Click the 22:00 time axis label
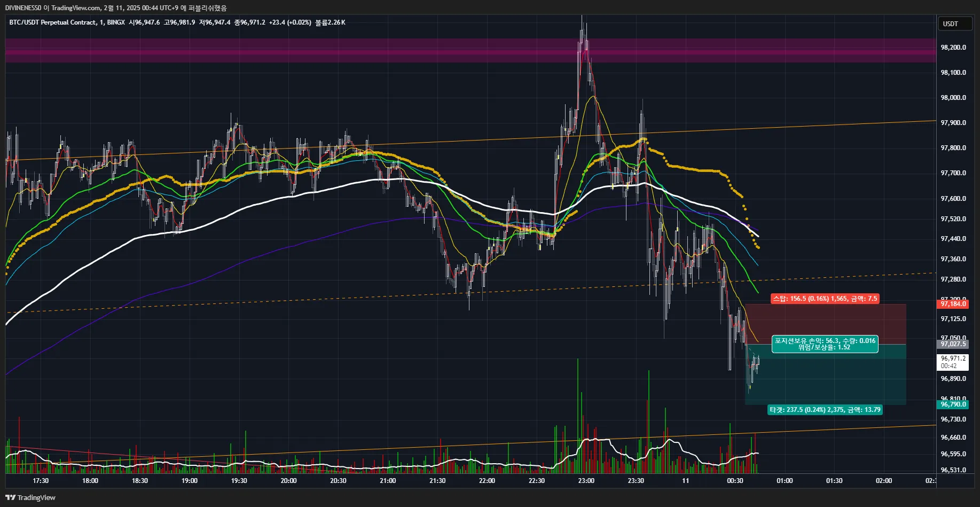Screen dimensions: 980x507 (x=487, y=481)
